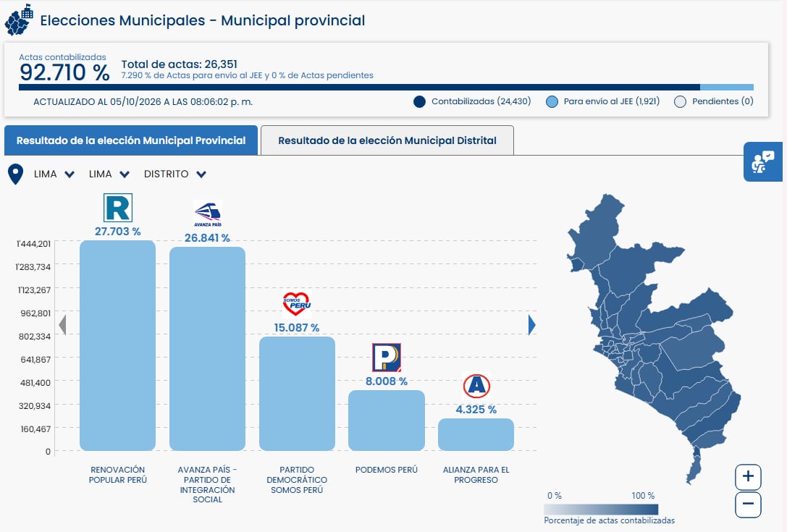The image size is (787, 532).
Task: Click the 26.841 % value
Action: click(207, 238)
